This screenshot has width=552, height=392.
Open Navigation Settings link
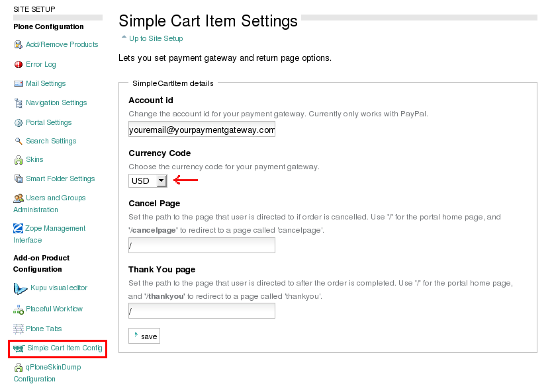(x=56, y=102)
